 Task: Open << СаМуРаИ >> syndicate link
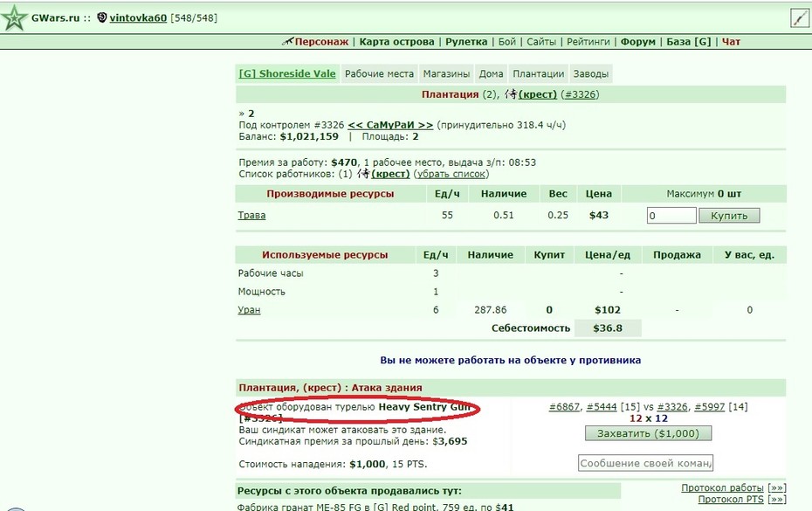(x=390, y=125)
